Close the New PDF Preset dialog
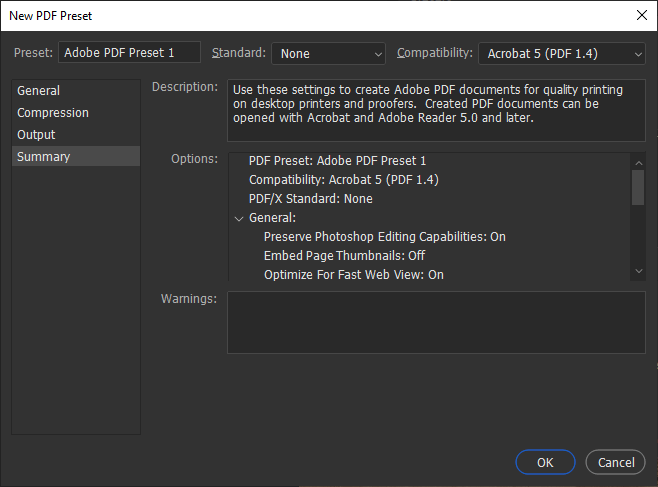 point(641,15)
